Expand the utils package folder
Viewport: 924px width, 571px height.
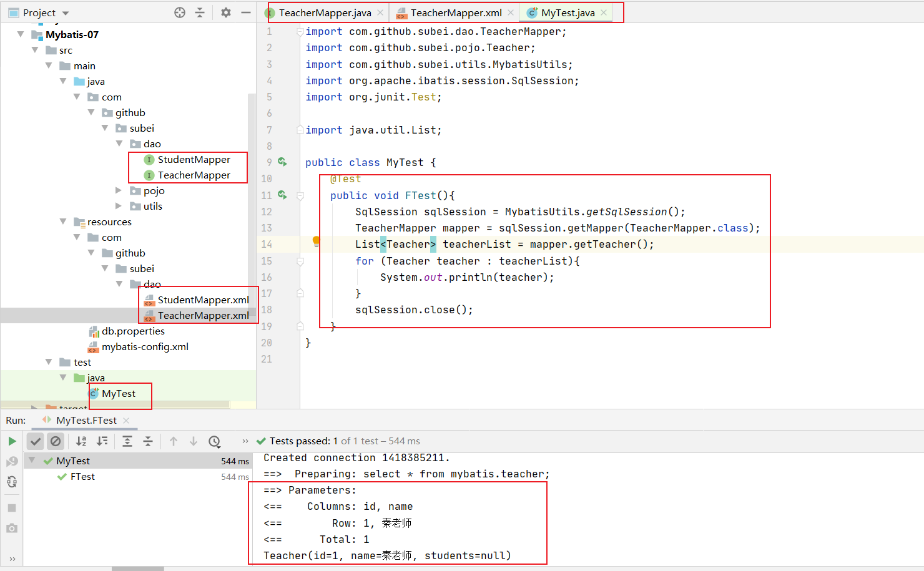point(119,206)
